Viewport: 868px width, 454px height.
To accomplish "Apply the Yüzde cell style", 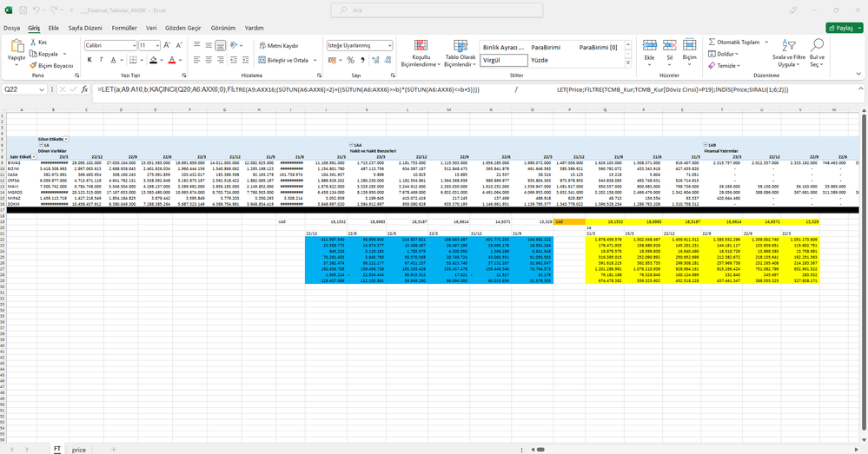I will [540, 60].
